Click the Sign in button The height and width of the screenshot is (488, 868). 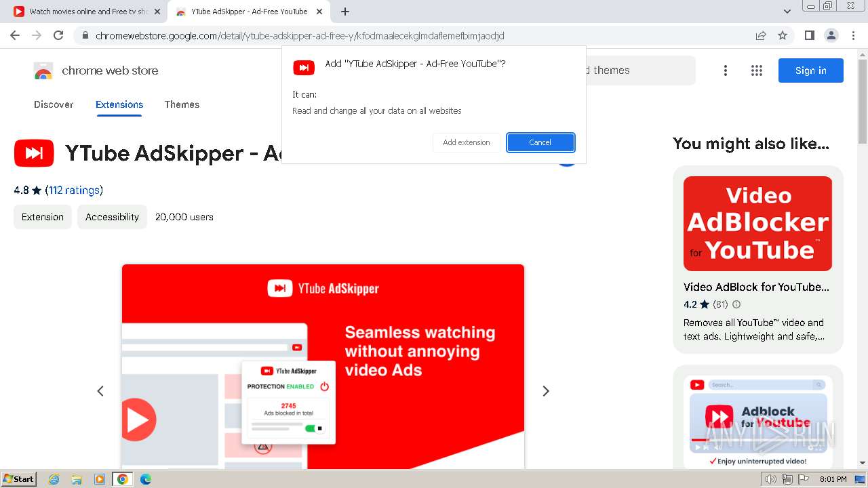point(811,70)
